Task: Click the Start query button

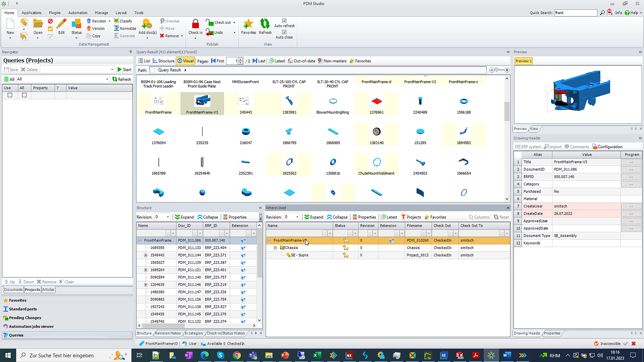Action: point(124,70)
